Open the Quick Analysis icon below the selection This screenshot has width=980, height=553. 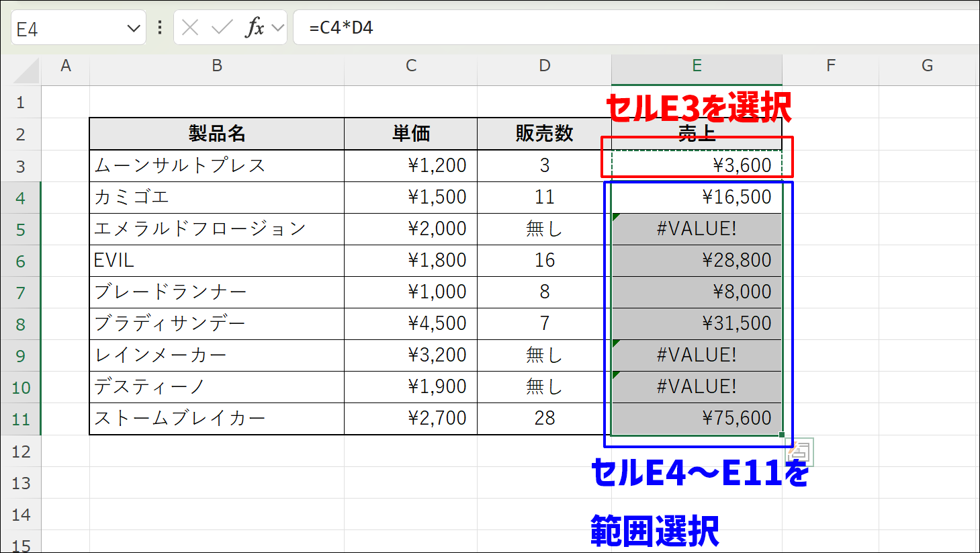pyautogui.click(x=801, y=452)
